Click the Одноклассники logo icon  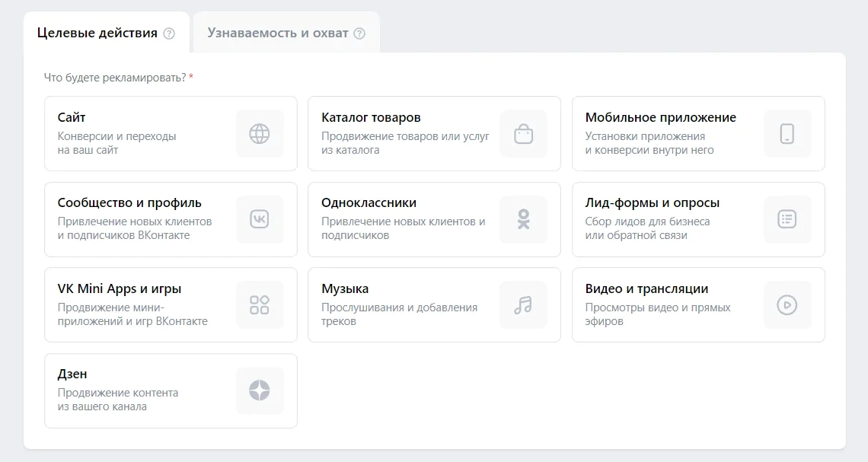[x=523, y=219]
